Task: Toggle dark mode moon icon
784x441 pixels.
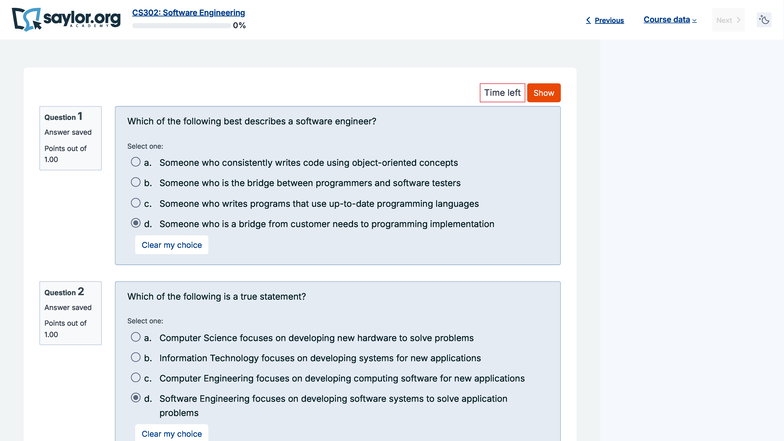Action: tap(764, 20)
